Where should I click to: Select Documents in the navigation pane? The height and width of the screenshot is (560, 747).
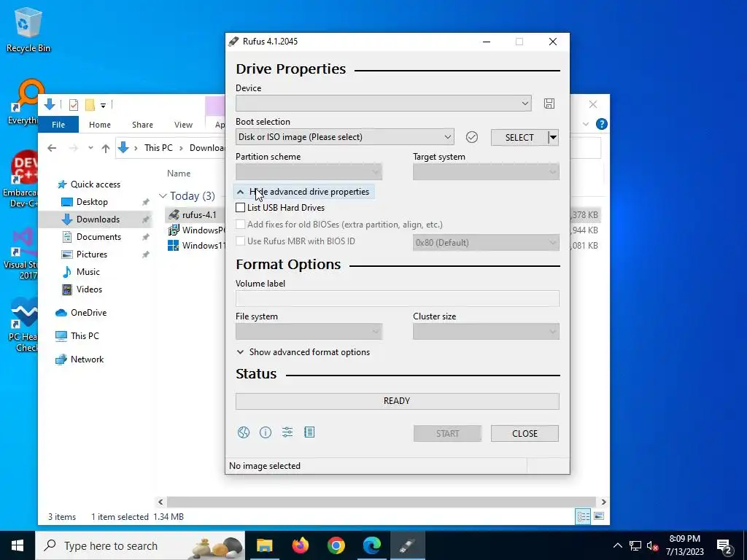(x=98, y=237)
